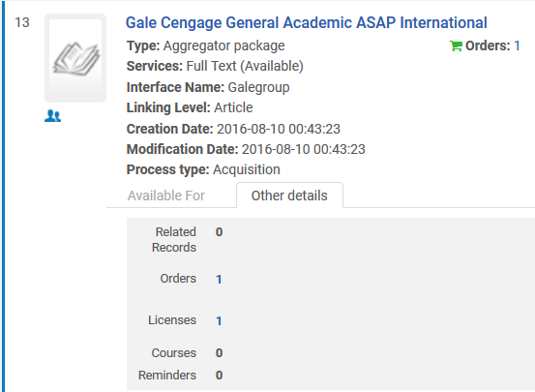535x392 pixels.
Task: Click the Reminders count 0
Action: point(219,376)
